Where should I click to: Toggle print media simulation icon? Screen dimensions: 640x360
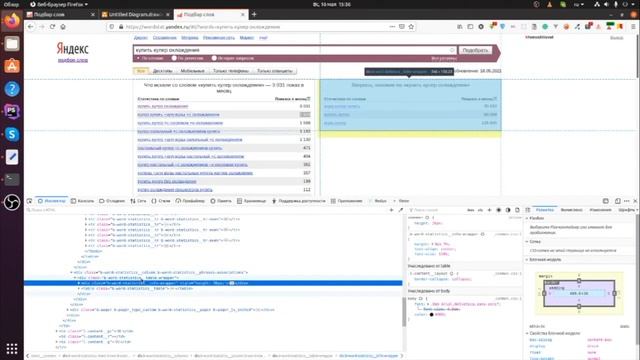(517, 210)
